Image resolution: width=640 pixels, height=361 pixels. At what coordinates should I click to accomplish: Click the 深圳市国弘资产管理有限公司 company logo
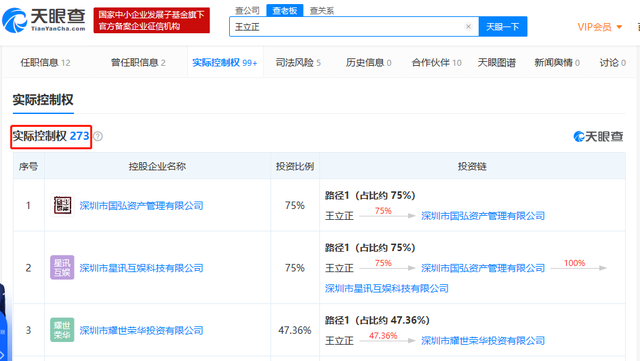coord(62,205)
